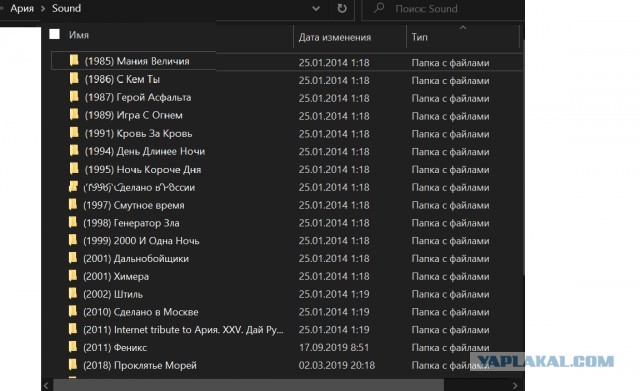The width and height of the screenshot is (640, 391).
Task: Sort by the Дата изменения column header
Action: coord(335,37)
